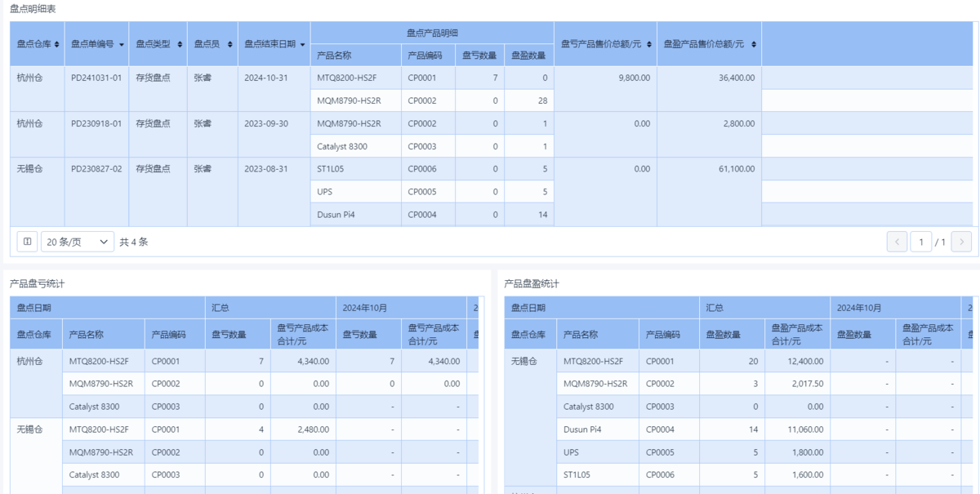Sort by 盘点仓库 column icon
This screenshot has height=494, width=980.
click(56, 44)
